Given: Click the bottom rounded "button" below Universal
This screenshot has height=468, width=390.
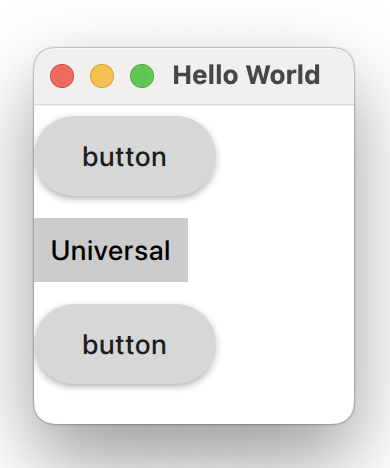Looking at the screenshot, I should click(125, 344).
